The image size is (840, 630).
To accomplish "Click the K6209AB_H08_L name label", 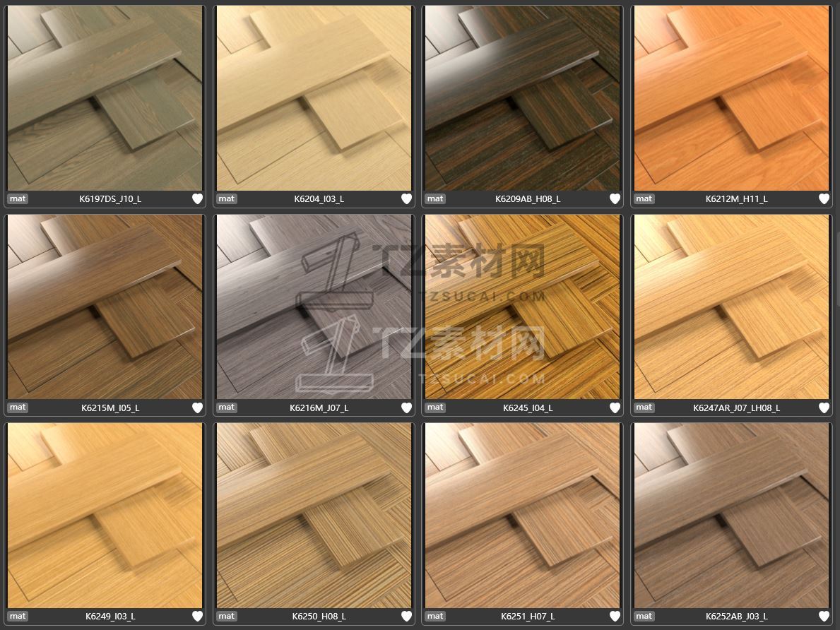I will point(528,198).
